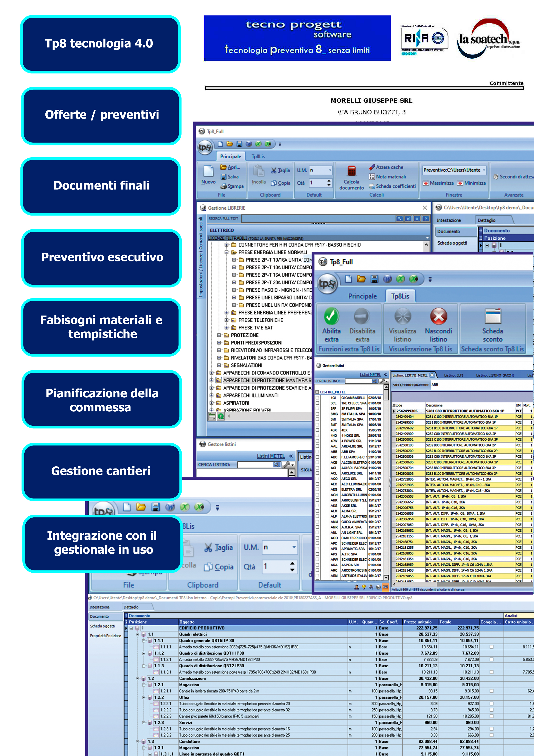Click the Taglia scissors icon in large ribbon

pos(208,548)
